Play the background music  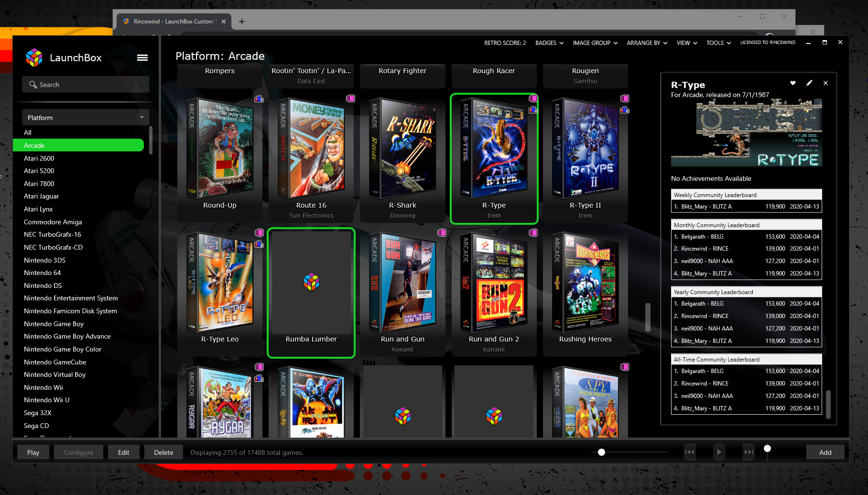719,452
